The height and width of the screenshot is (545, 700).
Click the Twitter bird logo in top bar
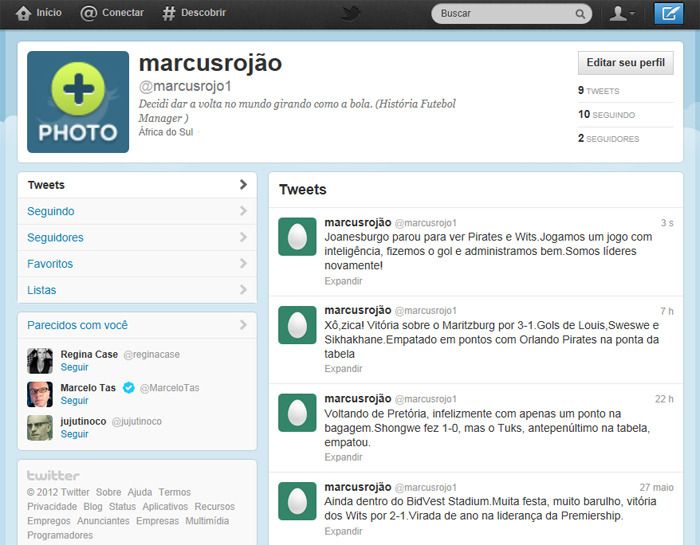(350, 13)
